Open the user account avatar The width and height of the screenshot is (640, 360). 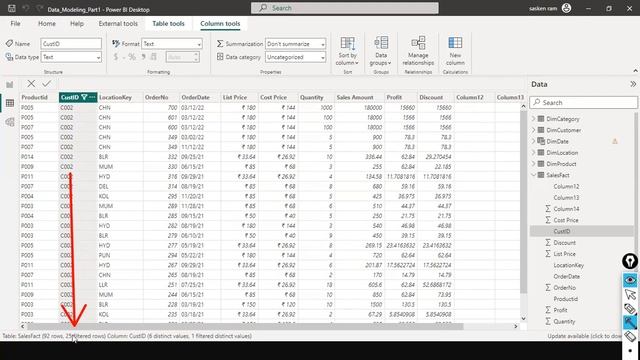tap(567, 8)
